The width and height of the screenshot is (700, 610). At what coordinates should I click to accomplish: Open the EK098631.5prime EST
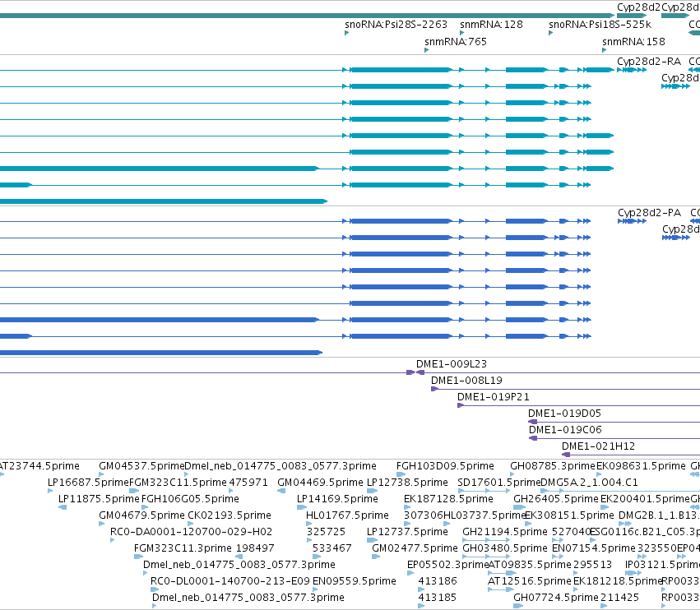click(x=641, y=466)
